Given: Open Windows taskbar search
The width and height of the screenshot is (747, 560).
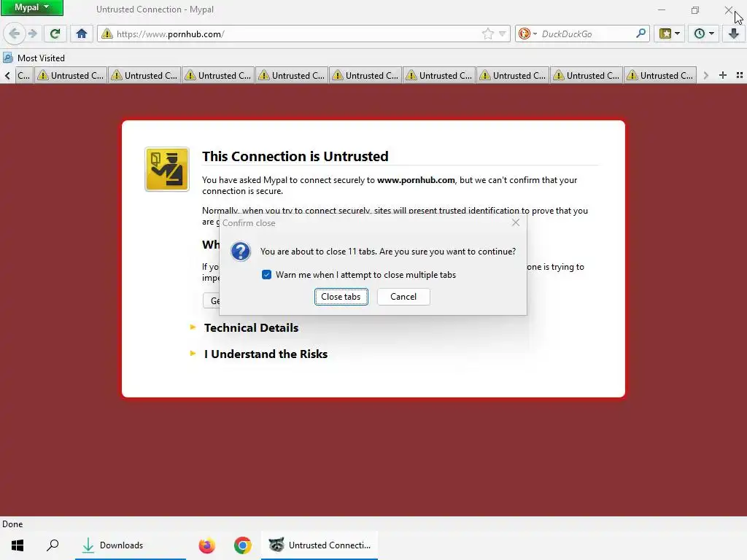Looking at the screenshot, I should [53, 545].
